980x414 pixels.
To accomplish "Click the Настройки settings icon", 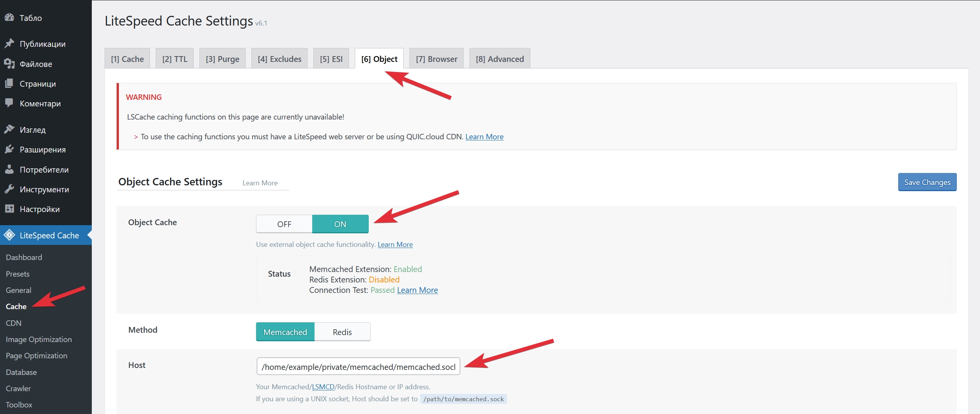I will coord(9,209).
